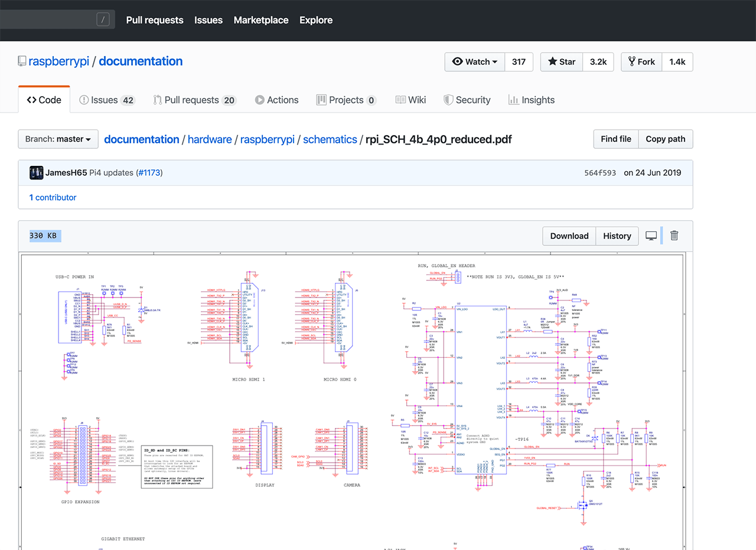Open the raspberrypi owner link
Image resolution: width=756 pixels, height=550 pixels.
tap(58, 61)
